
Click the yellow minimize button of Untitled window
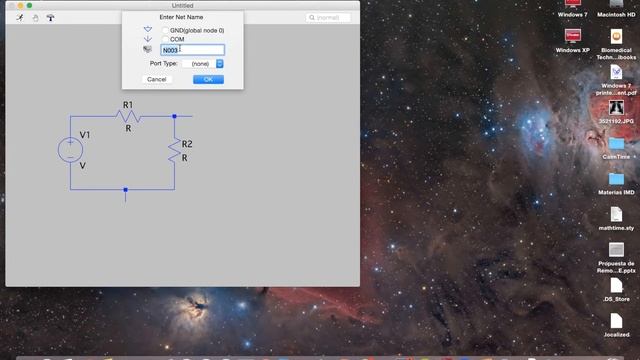pyautogui.click(x=20, y=5)
